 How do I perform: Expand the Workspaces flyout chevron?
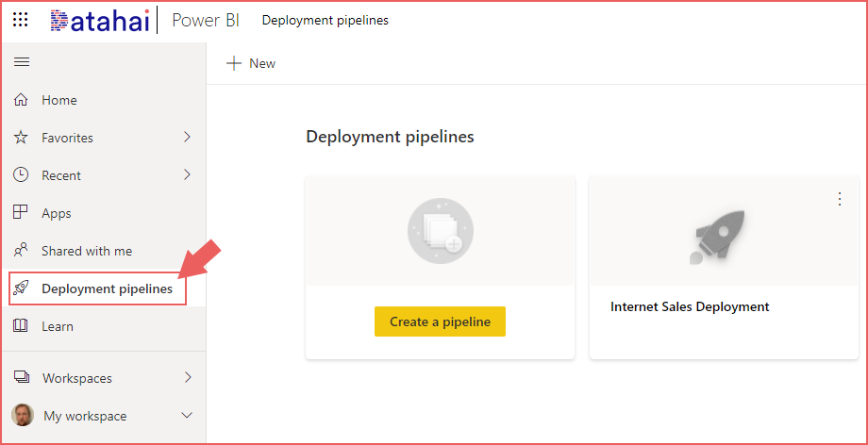coord(188,377)
